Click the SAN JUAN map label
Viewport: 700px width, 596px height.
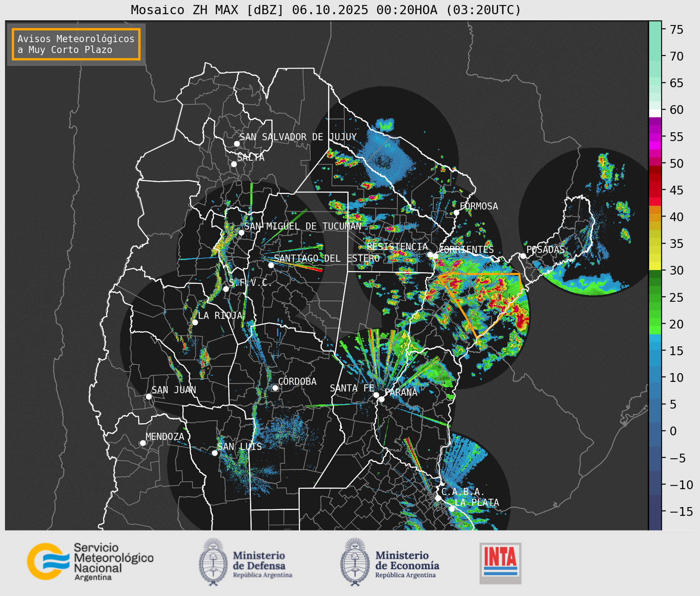click(174, 390)
